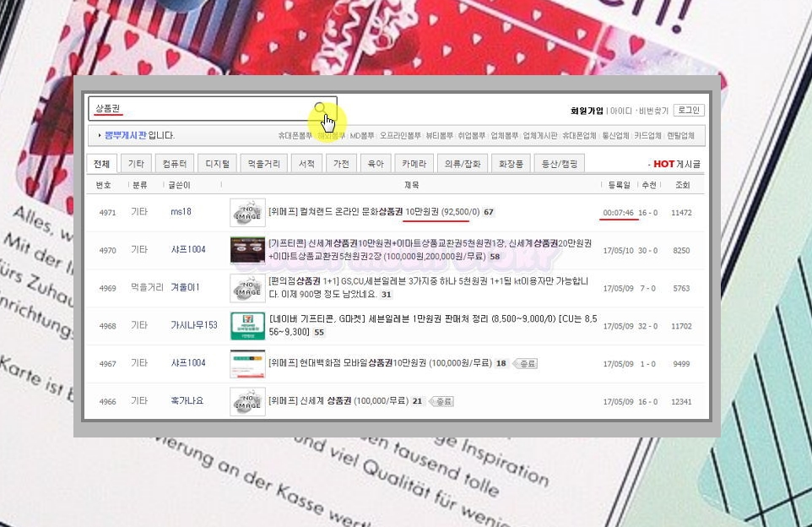
Task: Open the 오프라인뽐뿌 link
Action: (x=400, y=135)
